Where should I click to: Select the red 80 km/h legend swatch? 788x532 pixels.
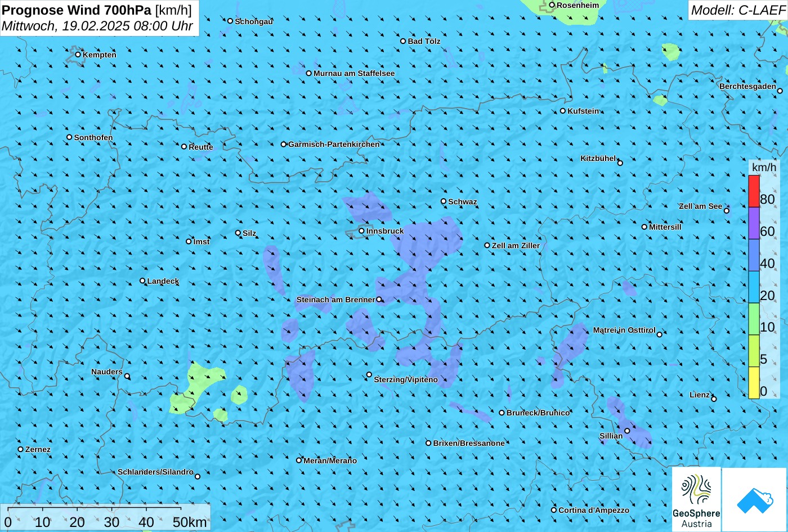coord(754,191)
